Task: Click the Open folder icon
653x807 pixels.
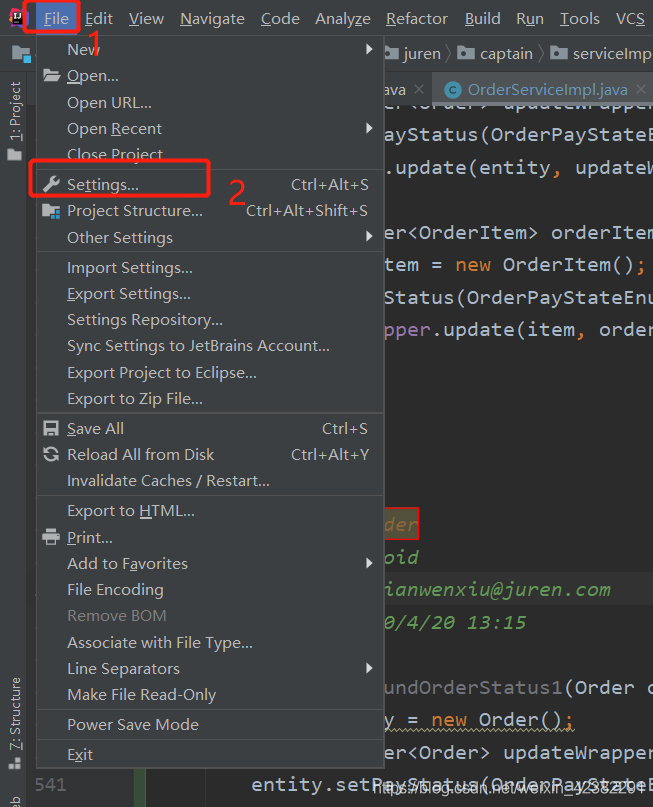Action: click(x=51, y=76)
